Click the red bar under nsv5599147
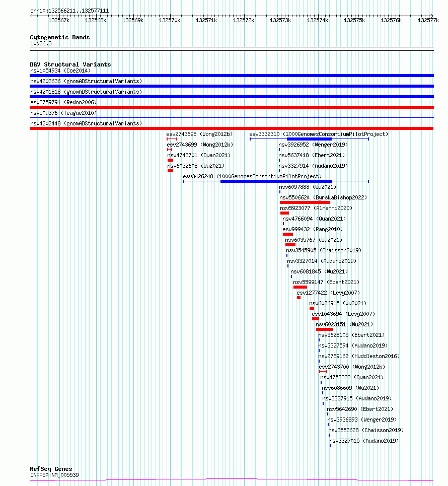The height and width of the screenshot is (486, 448). 300,287
